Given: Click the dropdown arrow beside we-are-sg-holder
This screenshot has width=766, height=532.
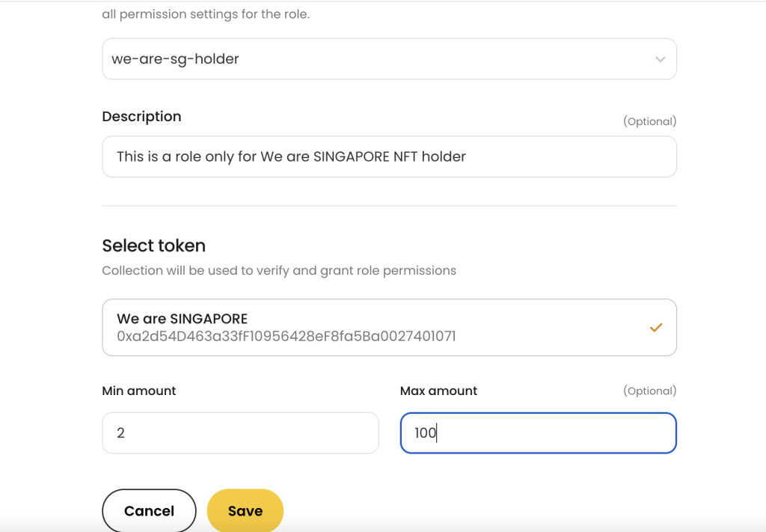Looking at the screenshot, I should (659, 58).
